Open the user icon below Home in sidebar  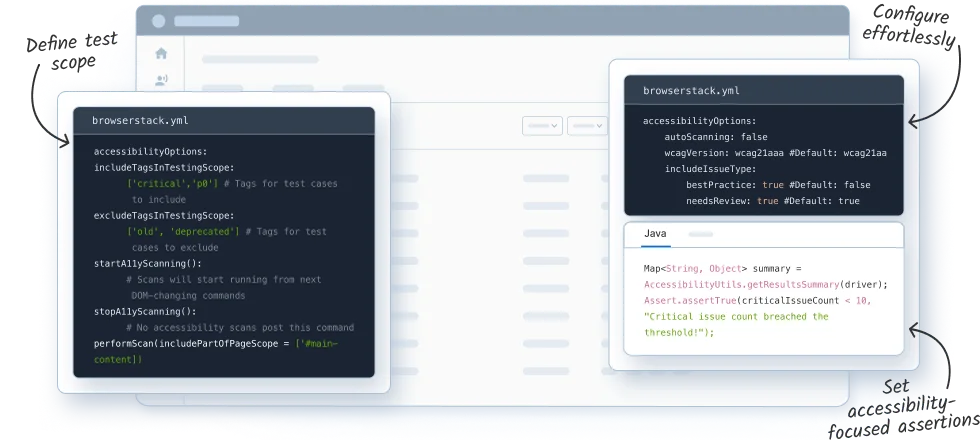[x=161, y=80]
